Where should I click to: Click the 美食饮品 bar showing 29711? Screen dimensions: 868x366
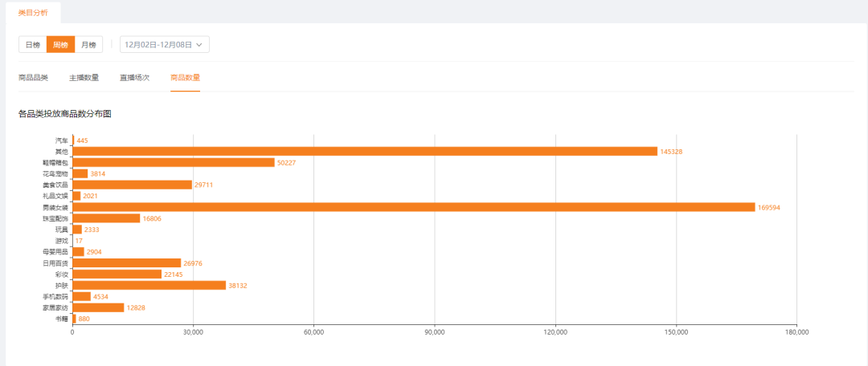tap(133, 185)
